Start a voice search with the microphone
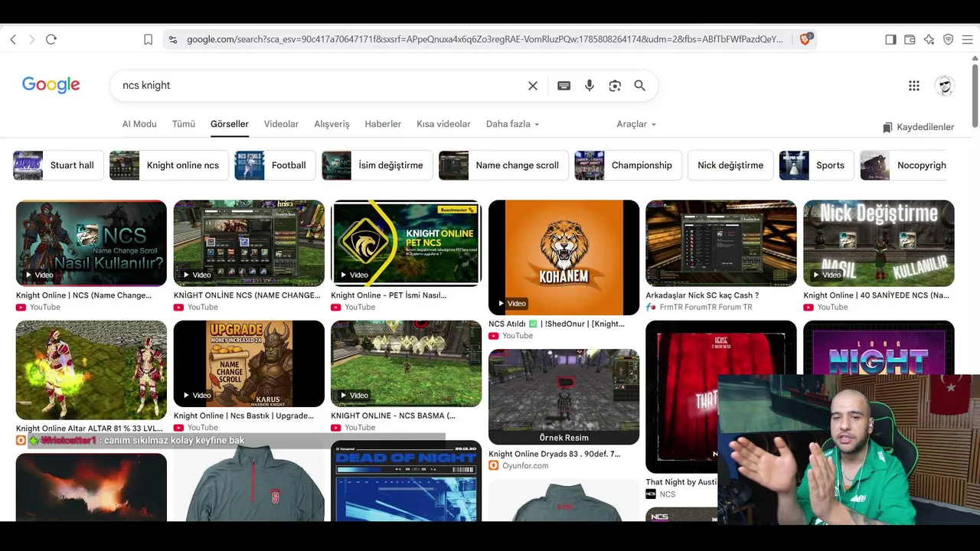 [x=590, y=86]
